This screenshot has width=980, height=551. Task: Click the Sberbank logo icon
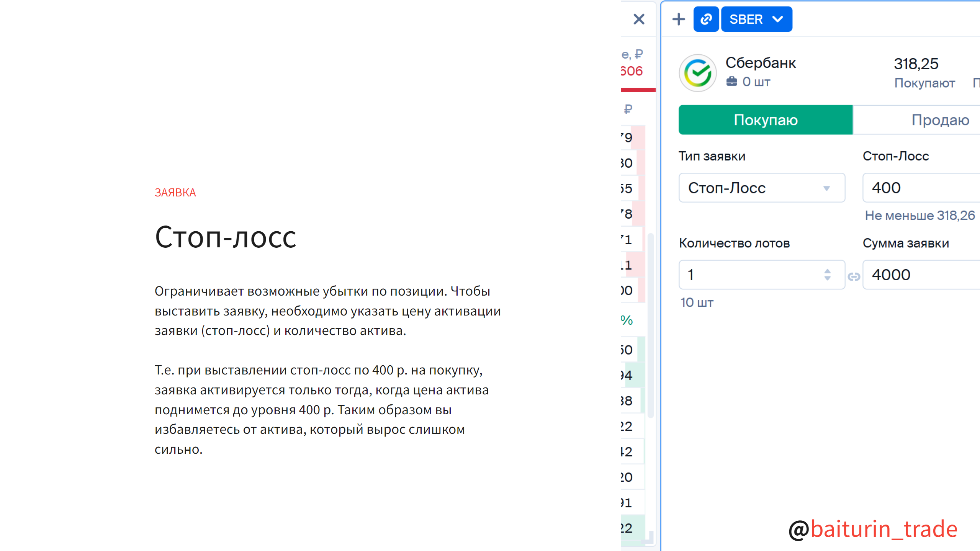coord(698,73)
